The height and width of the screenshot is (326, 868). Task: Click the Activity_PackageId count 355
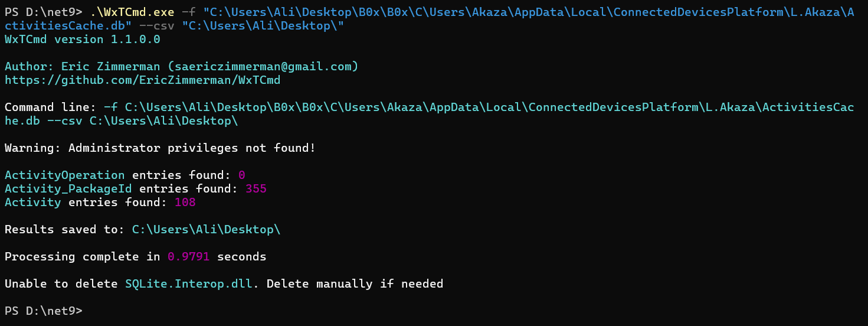pos(256,188)
